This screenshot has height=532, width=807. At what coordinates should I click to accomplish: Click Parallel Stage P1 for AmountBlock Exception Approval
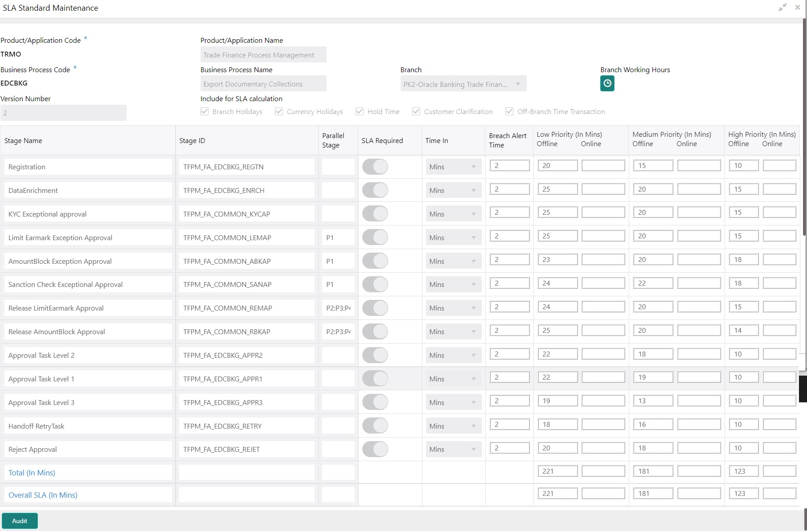pyautogui.click(x=338, y=261)
